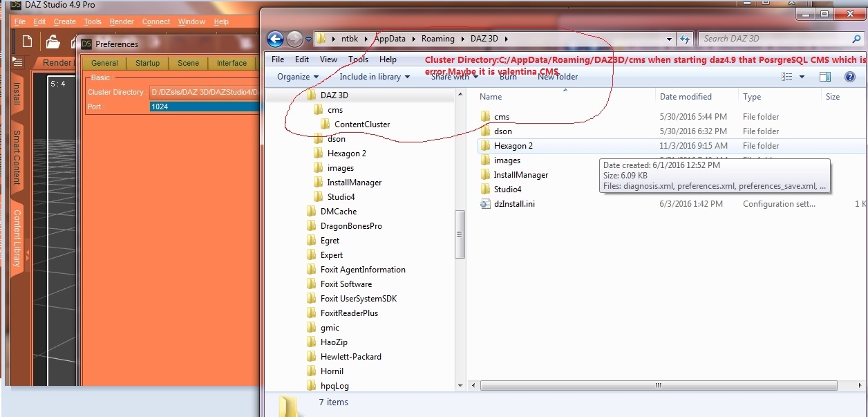Open the Connect menu in DAZ Studio

pyautogui.click(x=156, y=21)
